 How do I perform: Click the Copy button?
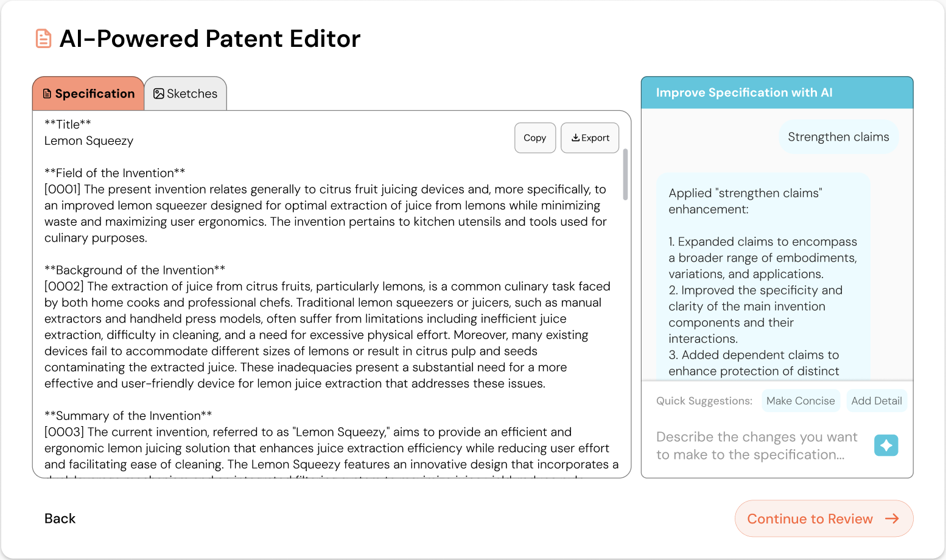tap(534, 138)
